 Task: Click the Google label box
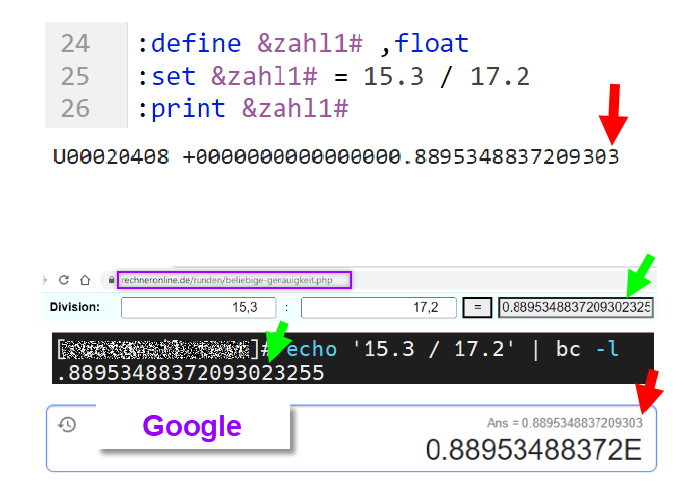pyautogui.click(x=193, y=426)
